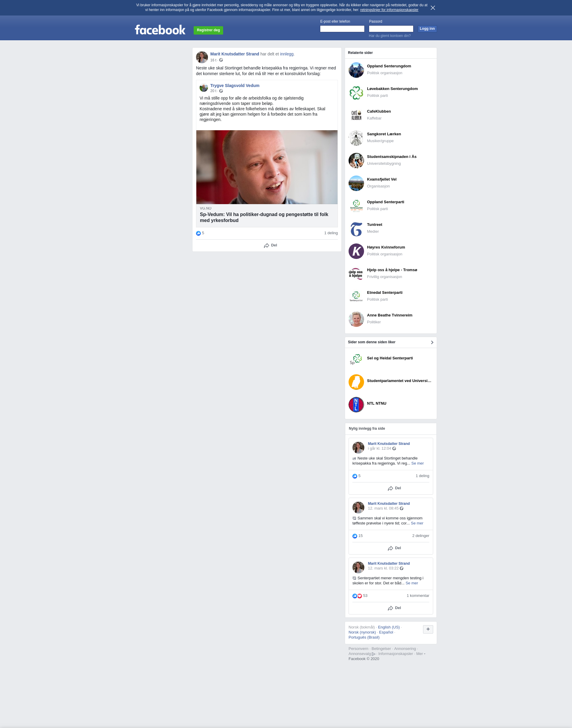Click the share arrow under main post
The height and width of the screenshot is (728, 572).
coord(267,246)
